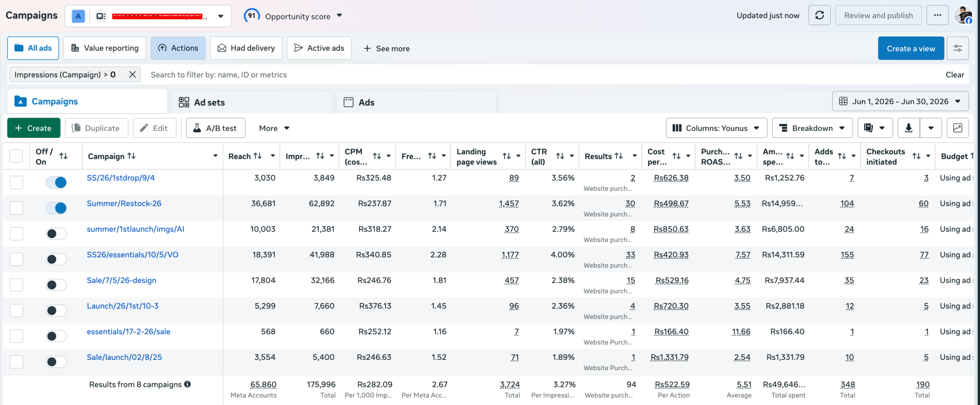
Task: Open the reports icon dropdown
Action: tap(875, 128)
